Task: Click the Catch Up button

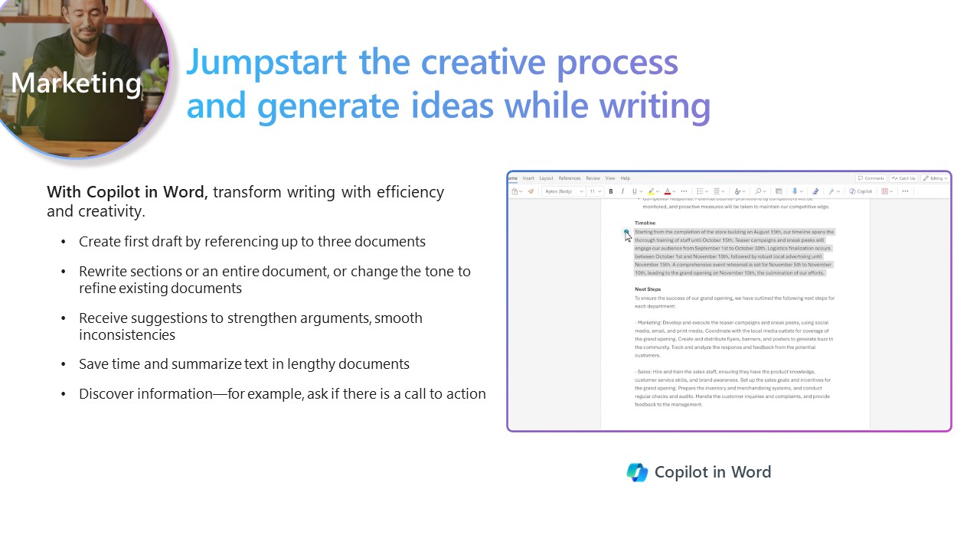Action: [x=903, y=178]
